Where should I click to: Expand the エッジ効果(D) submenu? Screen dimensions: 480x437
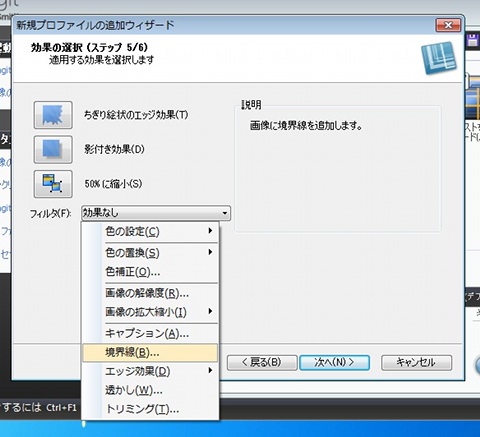[x=150, y=371]
